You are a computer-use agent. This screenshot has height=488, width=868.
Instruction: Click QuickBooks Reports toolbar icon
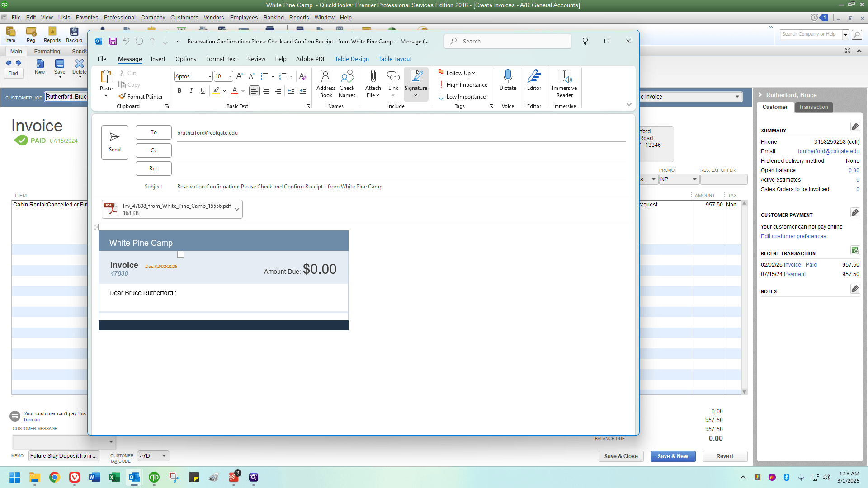click(x=52, y=34)
